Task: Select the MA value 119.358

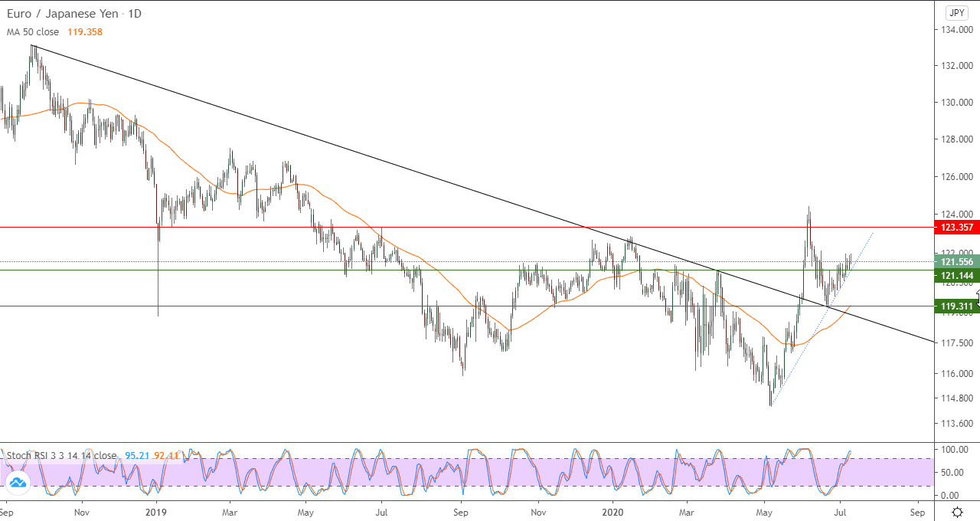Action: (x=84, y=32)
